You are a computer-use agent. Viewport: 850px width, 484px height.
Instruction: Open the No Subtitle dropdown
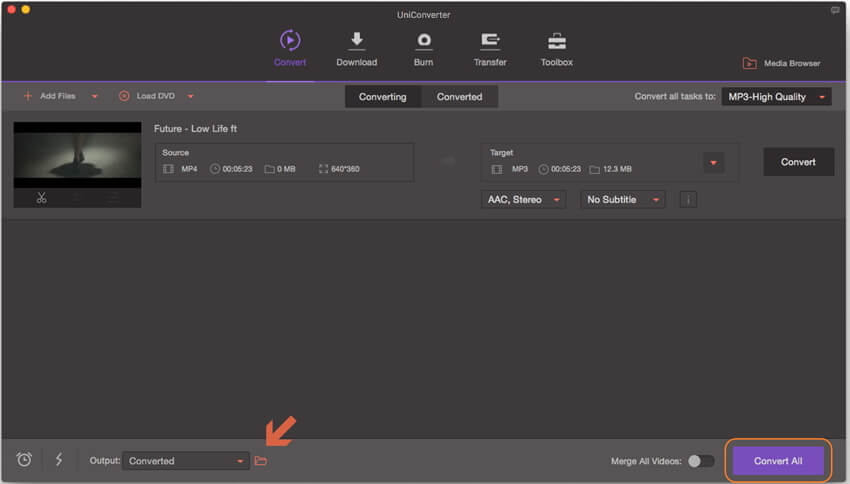622,199
